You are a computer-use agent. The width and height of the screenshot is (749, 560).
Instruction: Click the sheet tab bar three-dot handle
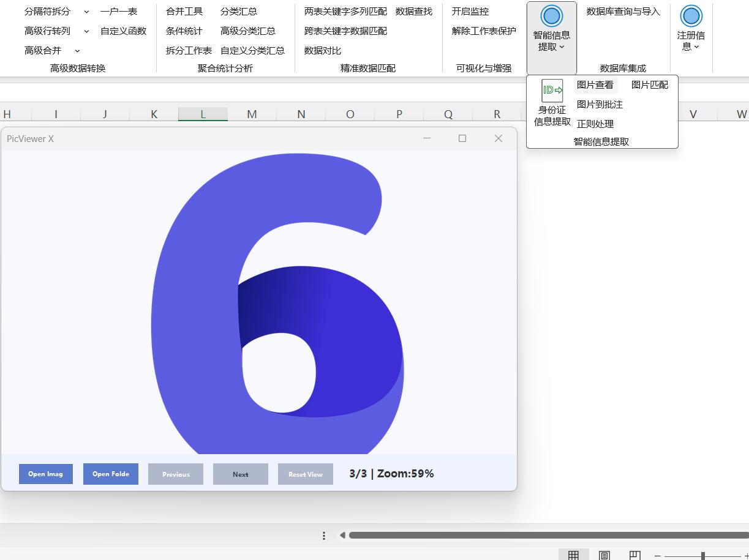point(324,536)
